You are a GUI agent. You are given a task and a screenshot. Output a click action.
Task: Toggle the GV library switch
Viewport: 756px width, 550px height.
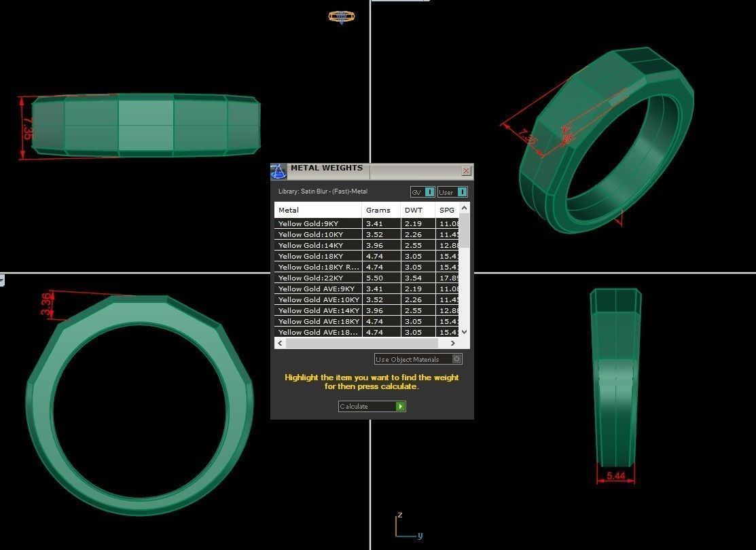[423, 192]
